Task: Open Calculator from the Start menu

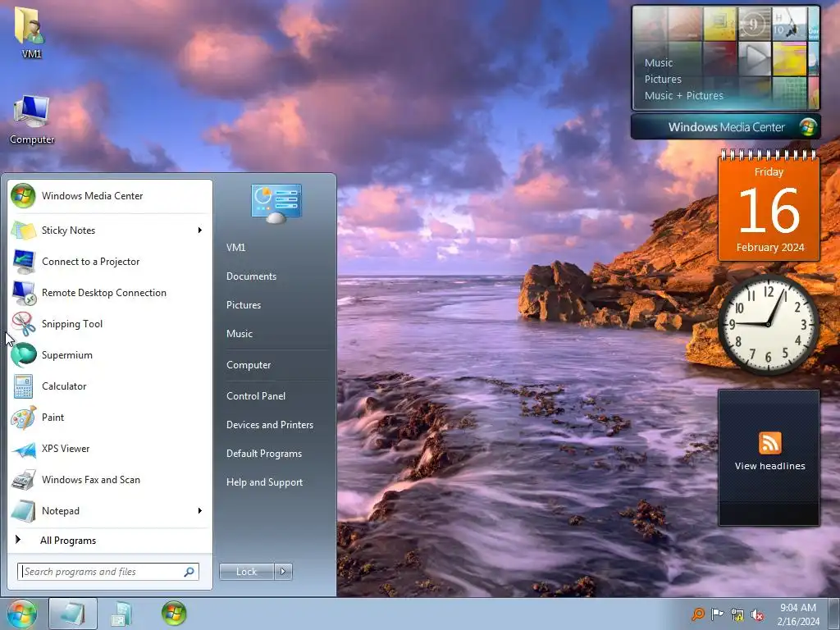Action: click(110, 386)
